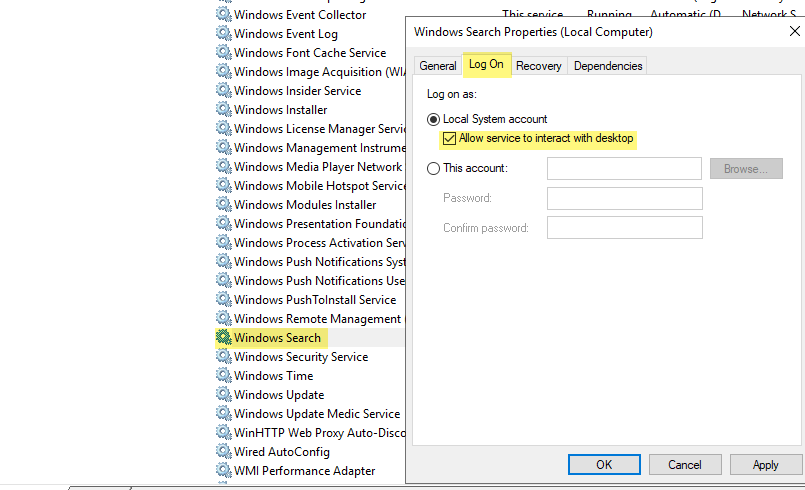Click the gear icon beside Windows Font Cache Service

click(x=223, y=52)
